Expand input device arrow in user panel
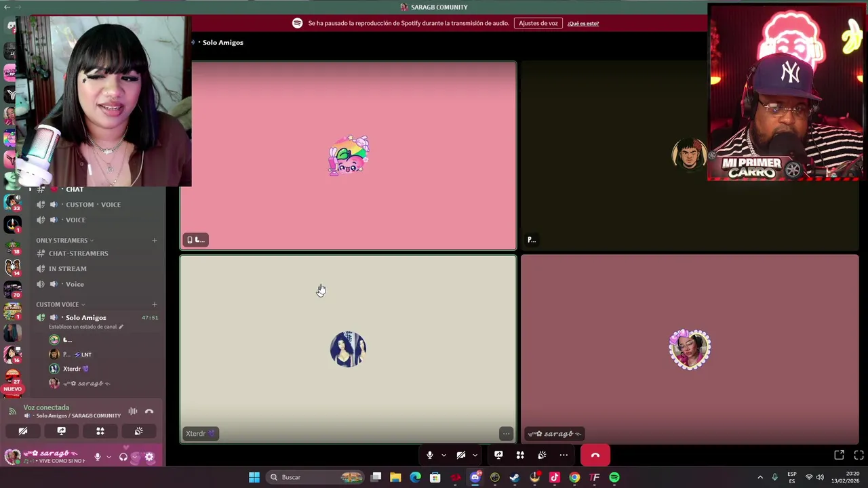This screenshot has height=488, width=868. pos(108,457)
